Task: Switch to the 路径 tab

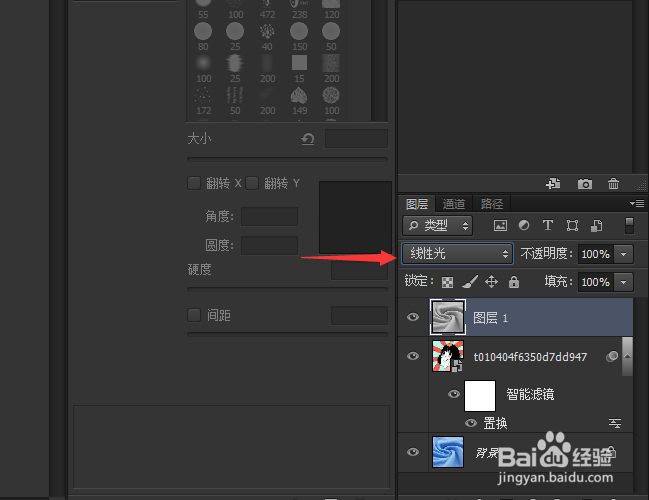Action: (492, 204)
